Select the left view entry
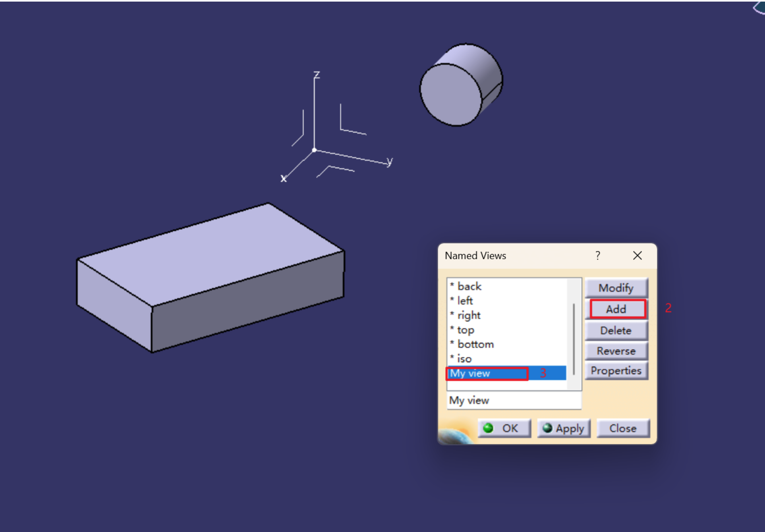This screenshot has width=765, height=532. (x=465, y=301)
